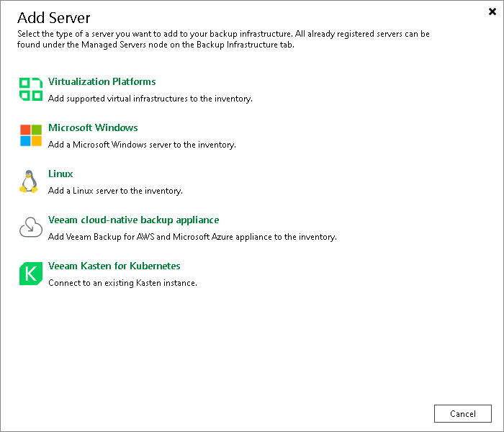The image size is (504, 432).
Task: Click the Cancel button
Action: point(462,414)
